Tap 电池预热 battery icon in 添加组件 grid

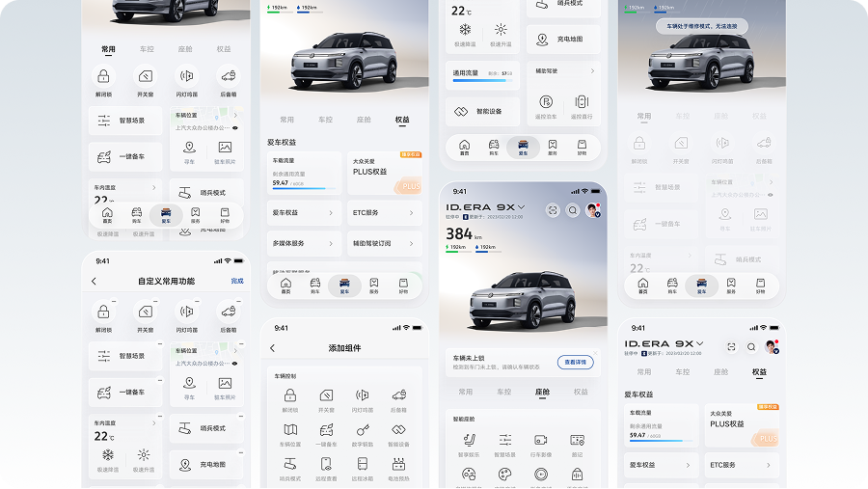(x=398, y=465)
